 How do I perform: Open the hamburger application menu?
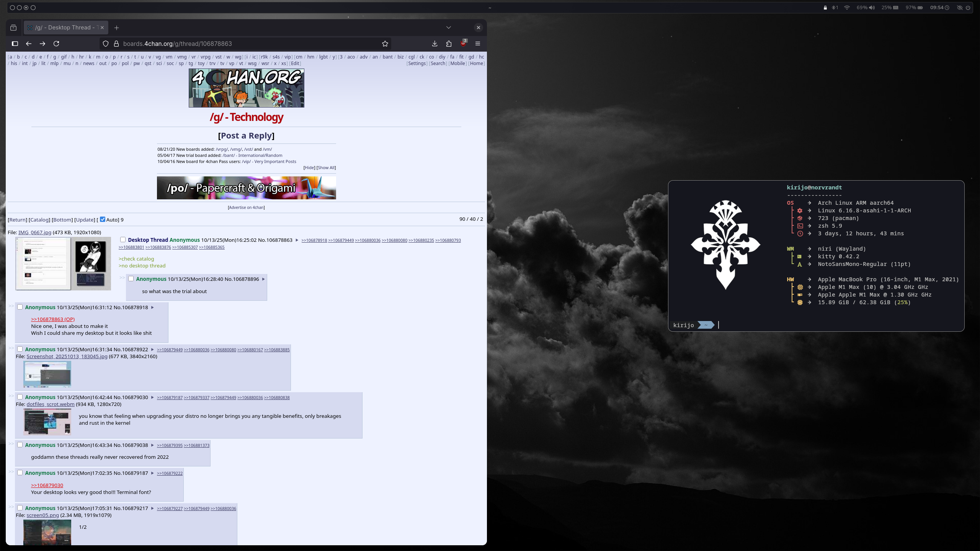tap(478, 44)
